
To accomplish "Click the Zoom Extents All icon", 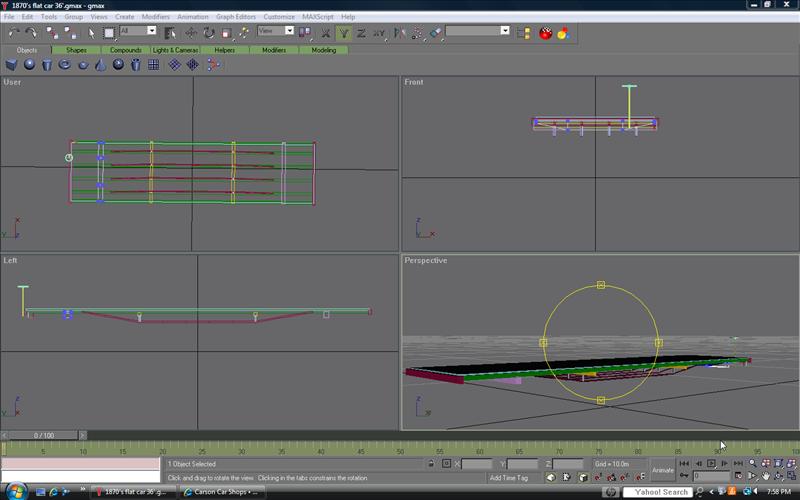I will (791, 463).
